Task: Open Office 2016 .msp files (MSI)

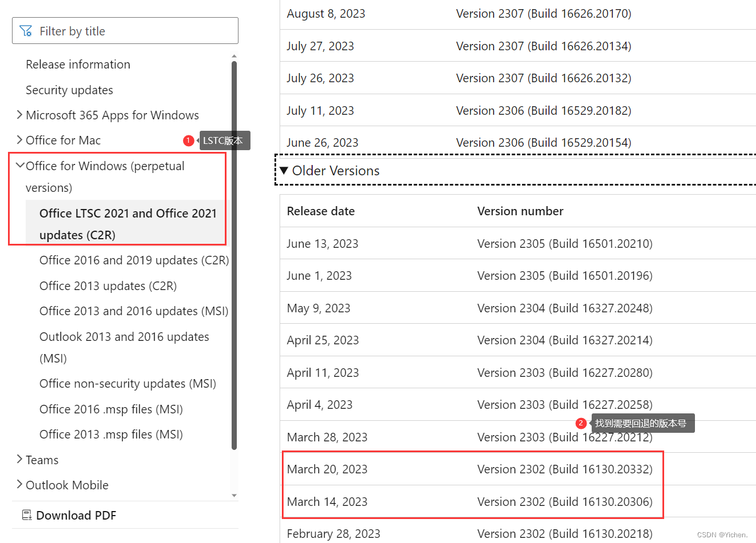Action: [111, 409]
